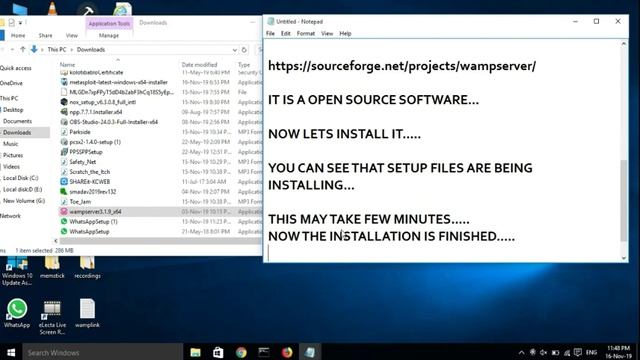Open the Action Center notification icon
This screenshot has width=640, height=360.
pyautogui.click(x=578, y=352)
